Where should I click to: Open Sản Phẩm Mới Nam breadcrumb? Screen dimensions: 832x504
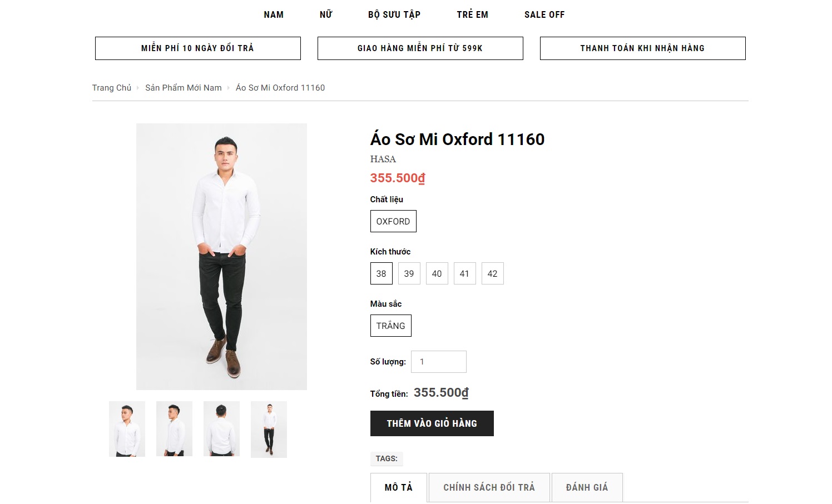[x=184, y=88]
